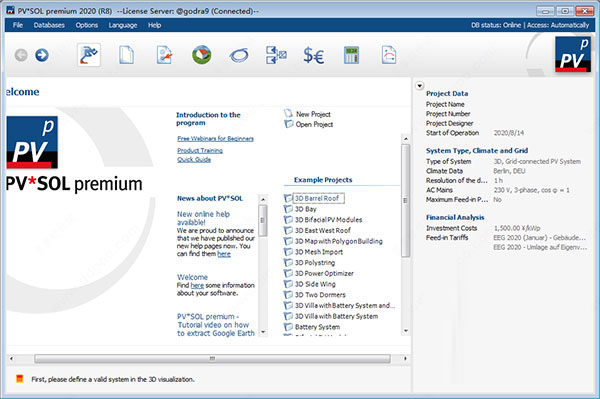
Task: Open the Results calculator icon
Action: (x=351, y=55)
